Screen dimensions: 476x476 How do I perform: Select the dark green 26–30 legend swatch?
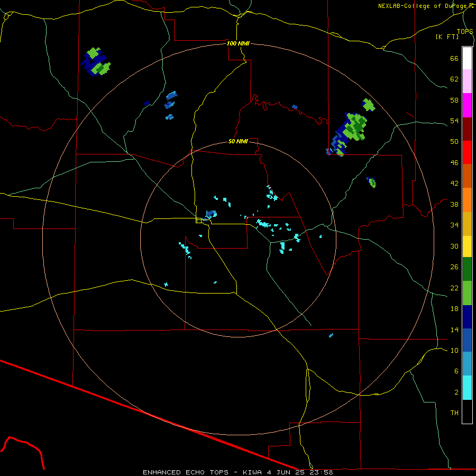(467, 269)
